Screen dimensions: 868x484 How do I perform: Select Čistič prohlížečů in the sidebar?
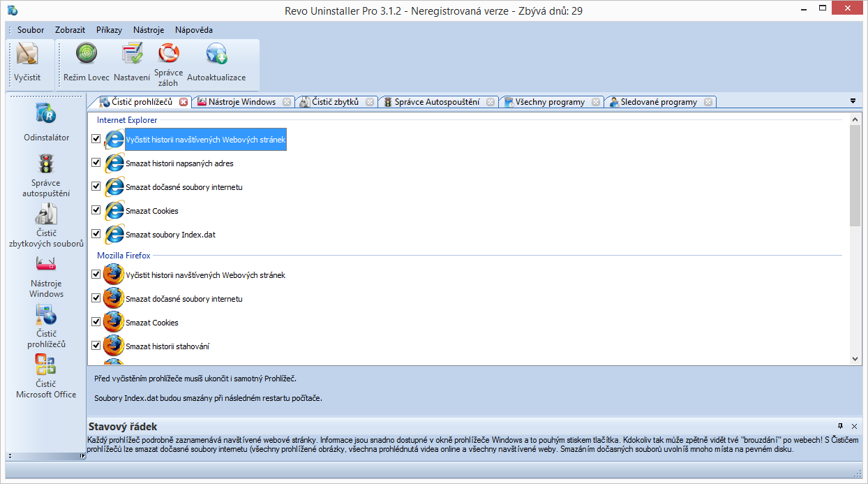coord(47,326)
